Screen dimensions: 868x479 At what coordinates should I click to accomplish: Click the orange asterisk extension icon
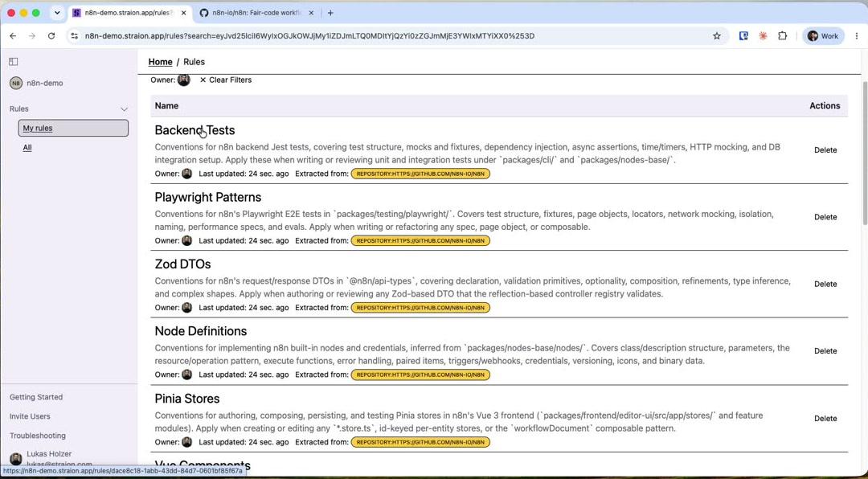[763, 36]
